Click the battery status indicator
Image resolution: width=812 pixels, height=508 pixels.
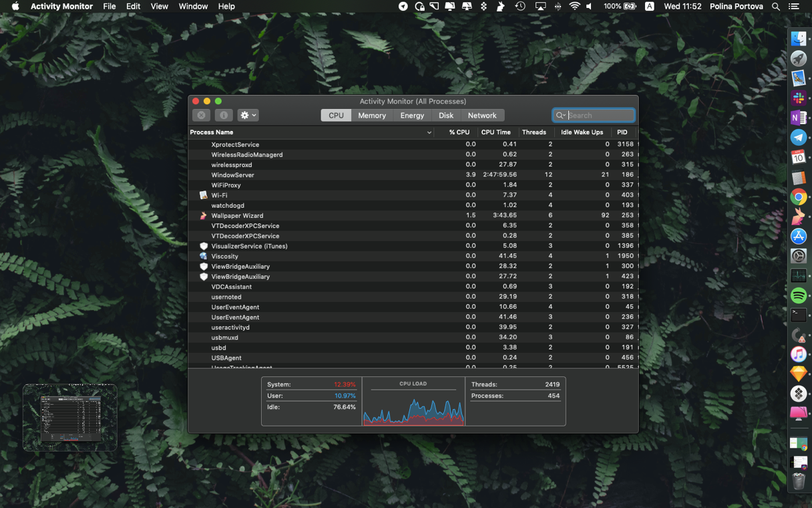coord(620,6)
